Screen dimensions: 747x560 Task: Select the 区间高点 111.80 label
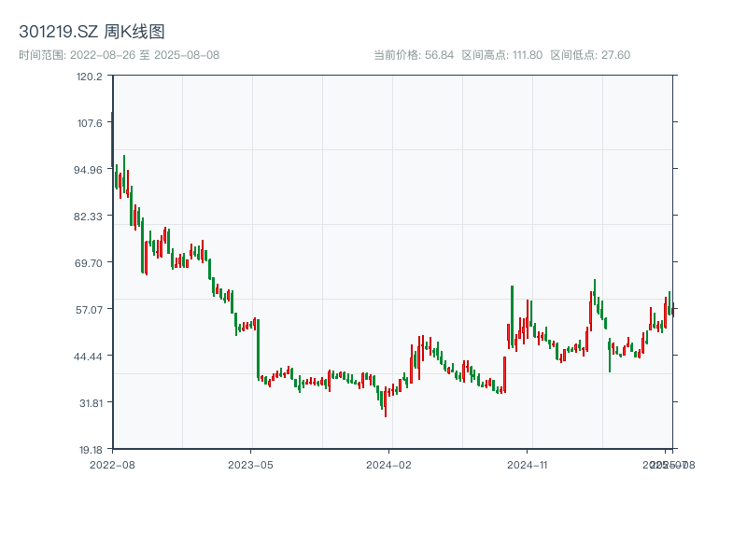tap(502, 55)
